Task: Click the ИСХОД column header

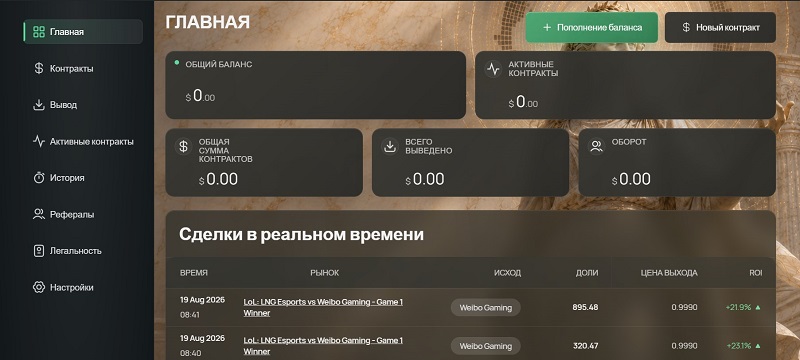Action: 507,273
